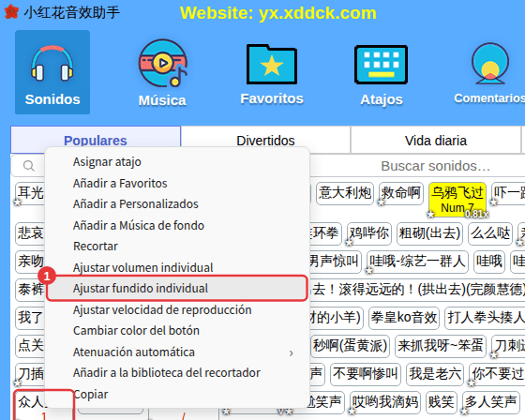Play the 多人笑声 sound button

point(491,402)
